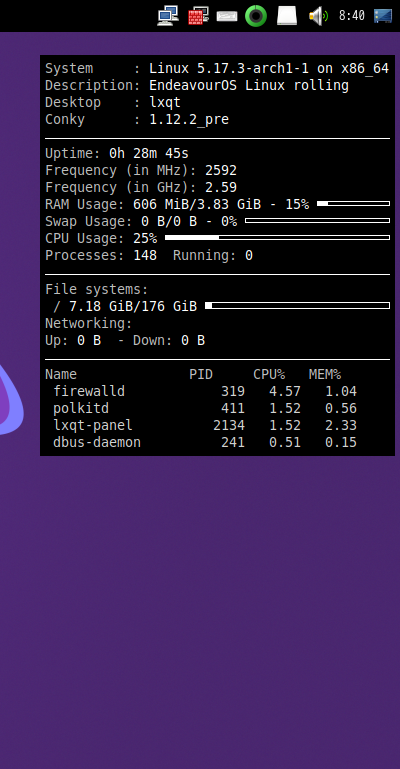Viewport: 400px width, 769px height.
Task: Open the removable media tray icon
Action: coord(287,16)
